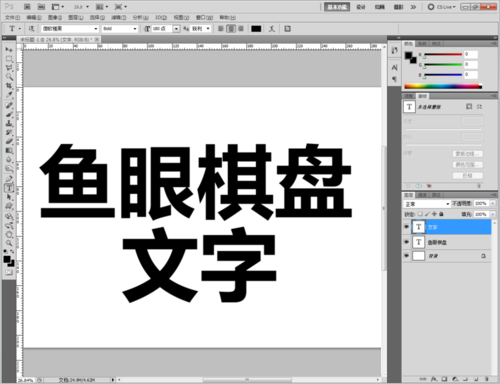Open the 3D menu in menu bar
The width and height of the screenshot is (500, 384).
161,17
